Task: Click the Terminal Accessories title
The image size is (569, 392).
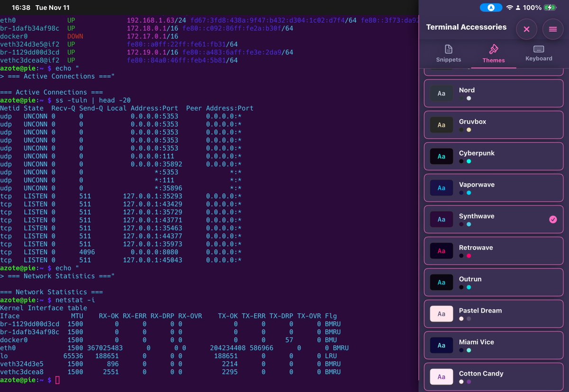Action: coord(467,27)
